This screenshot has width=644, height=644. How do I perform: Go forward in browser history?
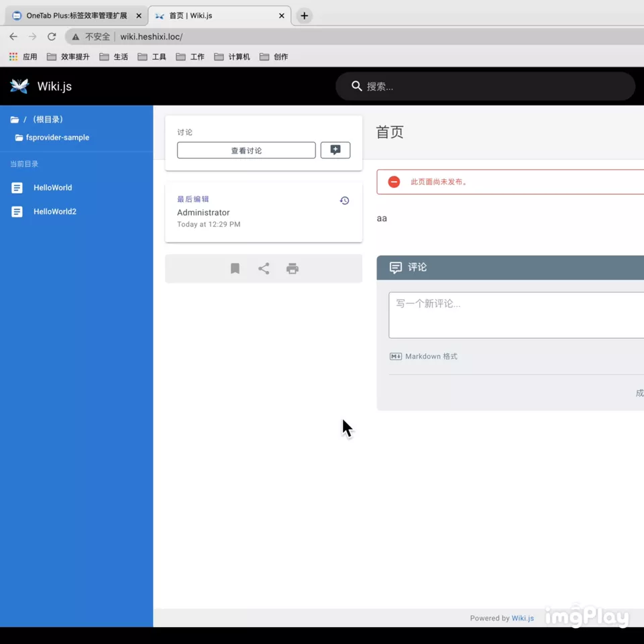click(x=32, y=36)
